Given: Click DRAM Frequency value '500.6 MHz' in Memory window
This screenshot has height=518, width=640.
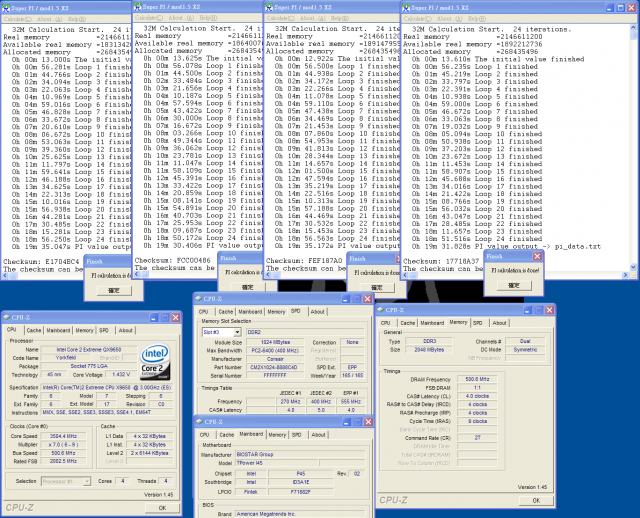Looking at the screenshot, I should click(477, 379).
